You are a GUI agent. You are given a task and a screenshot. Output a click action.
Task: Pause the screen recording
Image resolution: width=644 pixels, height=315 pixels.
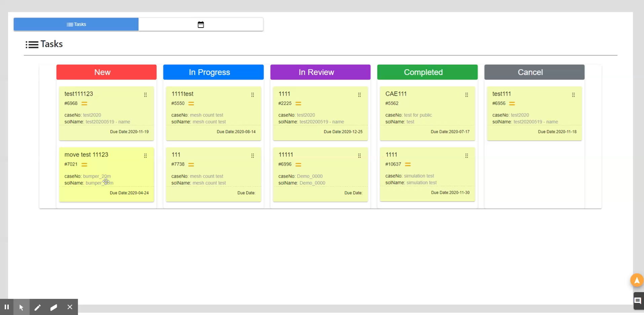(6, 307)
